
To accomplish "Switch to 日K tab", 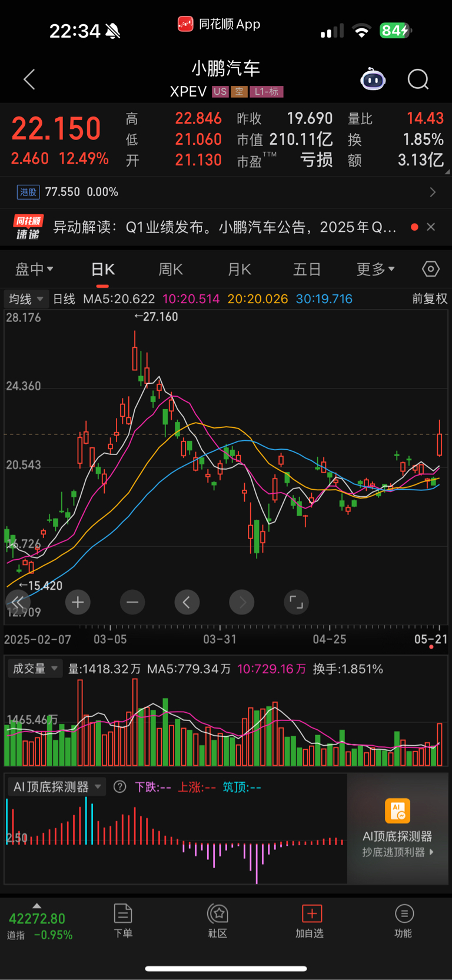I will click(103, 269).
